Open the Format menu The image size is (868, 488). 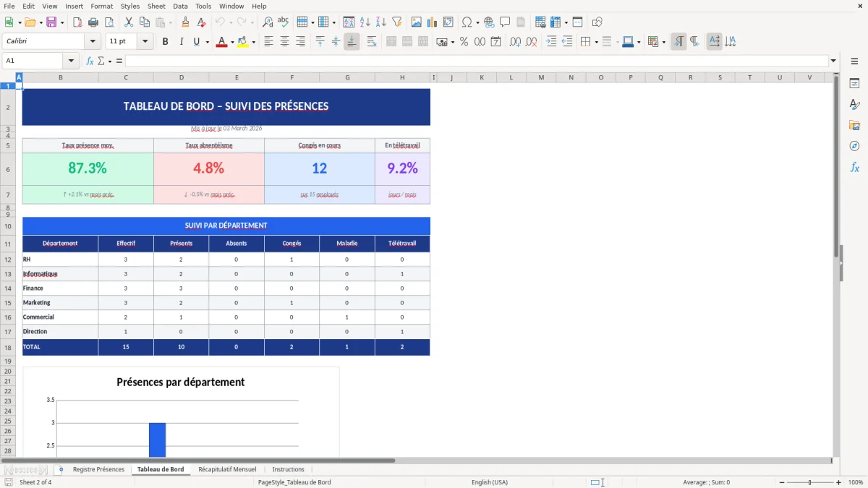[x=101, y=6]
